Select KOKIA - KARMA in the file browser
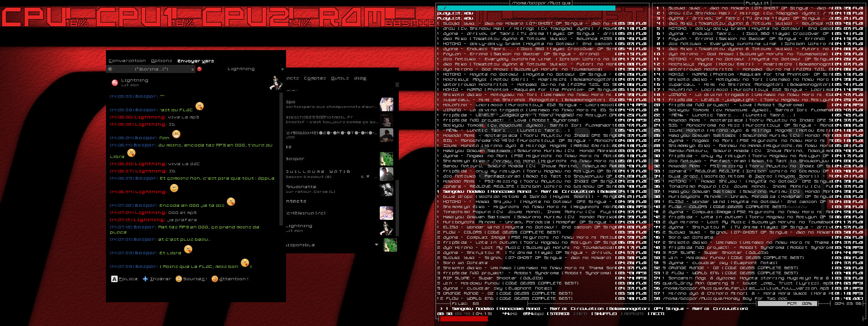Viewport: 868px width, 326px height. [x=542, y=90]
